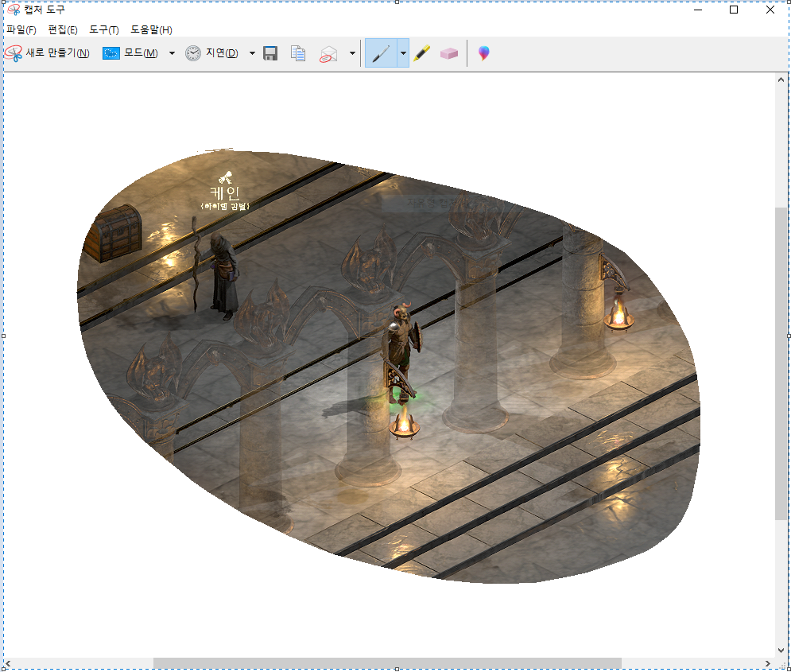This screenshot has width=791, height=672.
Task: Minimize the 캡처 도구 window
Action: (698, 10)
